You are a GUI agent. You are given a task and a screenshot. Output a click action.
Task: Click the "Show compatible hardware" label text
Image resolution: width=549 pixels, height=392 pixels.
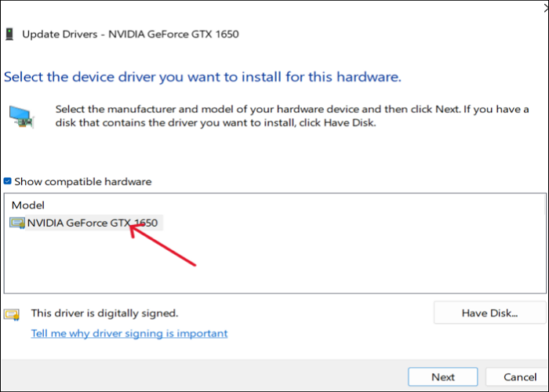tap(82, 181)
